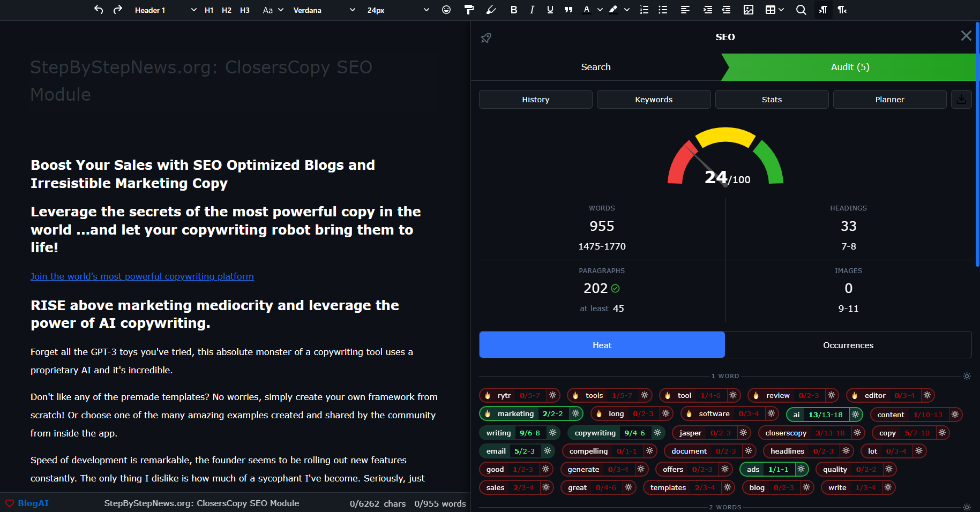Viewport: 980px width, 512px height.
Task: Clear formatting with the brush icon
Action: click(491, 10)
